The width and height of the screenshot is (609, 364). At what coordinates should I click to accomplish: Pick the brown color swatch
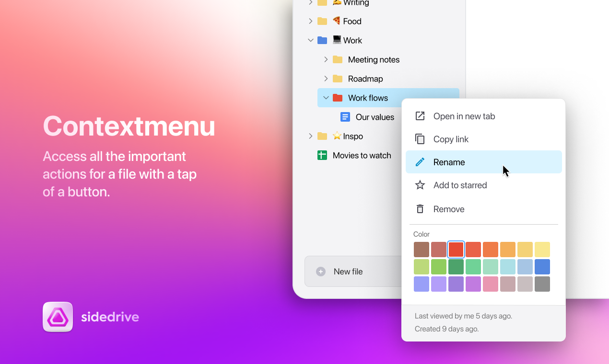click(x=422, y=250)
